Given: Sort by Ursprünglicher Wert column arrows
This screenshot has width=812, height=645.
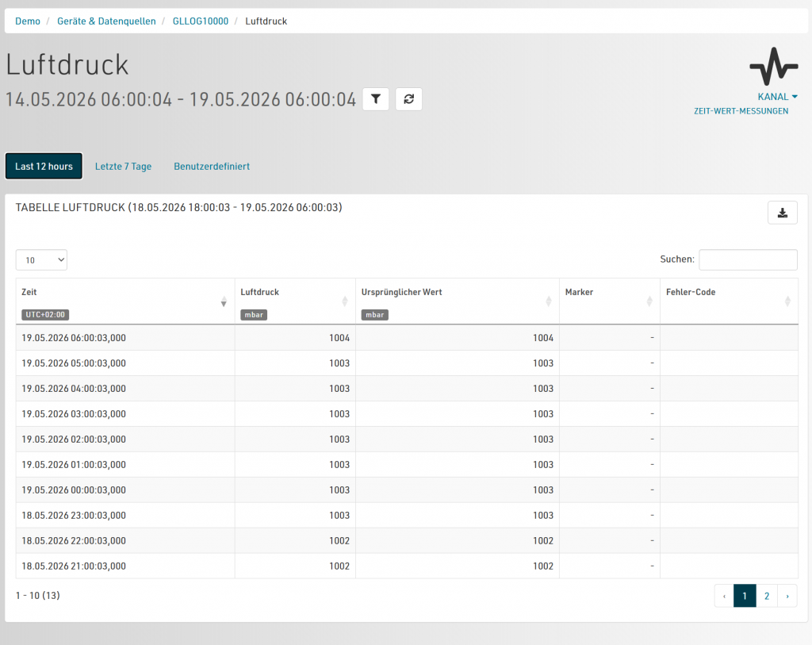Looking at the screenshot, I should [x=549, y=301].
